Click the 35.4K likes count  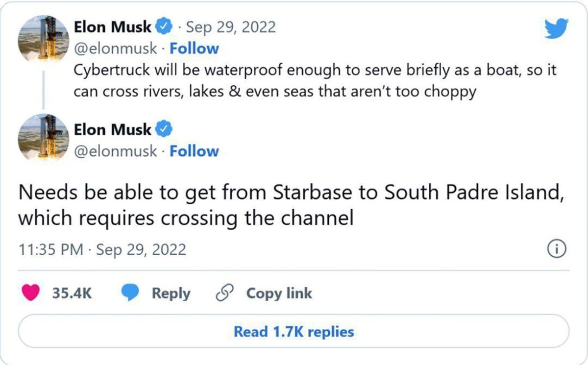point(72,293)
